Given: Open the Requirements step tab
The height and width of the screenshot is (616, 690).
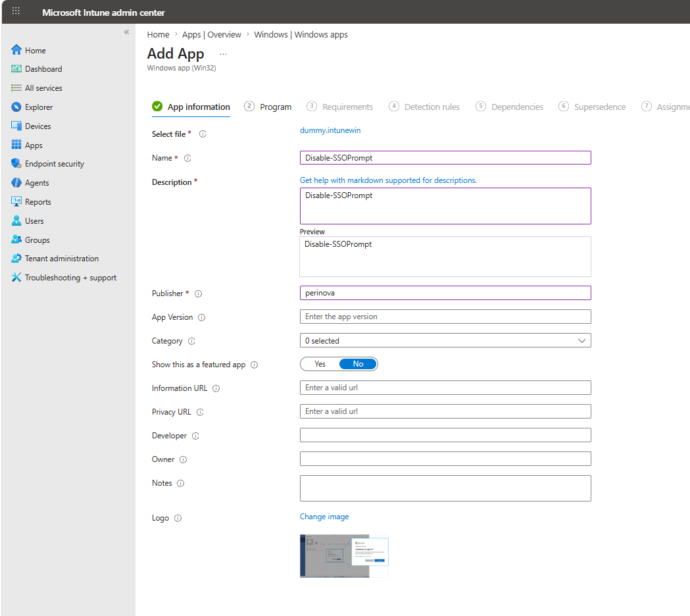Looking at the screenshot, I should click(x=339, y=107).
